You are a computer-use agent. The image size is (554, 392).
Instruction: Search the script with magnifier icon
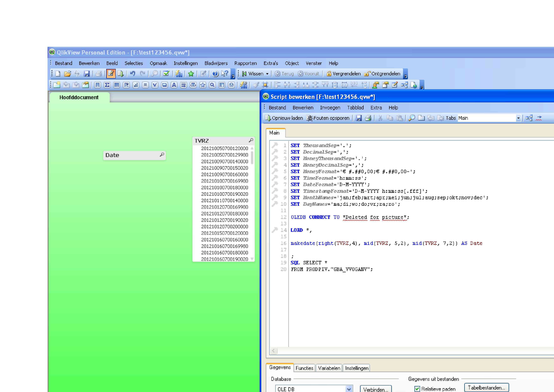tap(412, 118)
